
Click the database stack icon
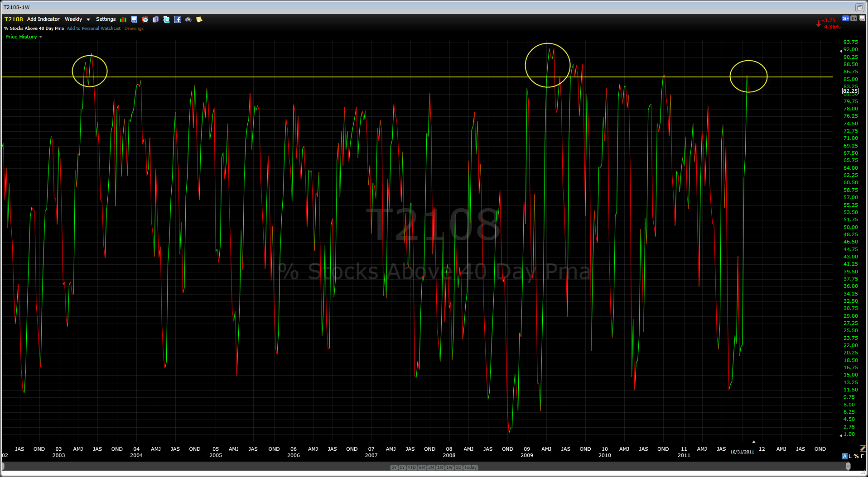156,19
